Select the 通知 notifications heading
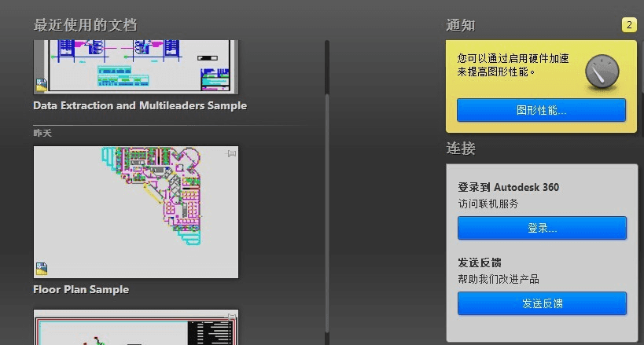Viewport: 644px width, 345px height. click(461, 25)
